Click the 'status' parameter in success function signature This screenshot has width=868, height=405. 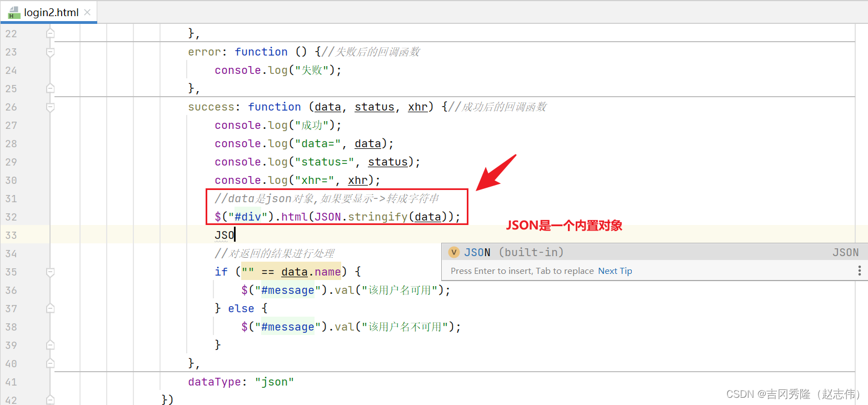[x=375, y=107]
